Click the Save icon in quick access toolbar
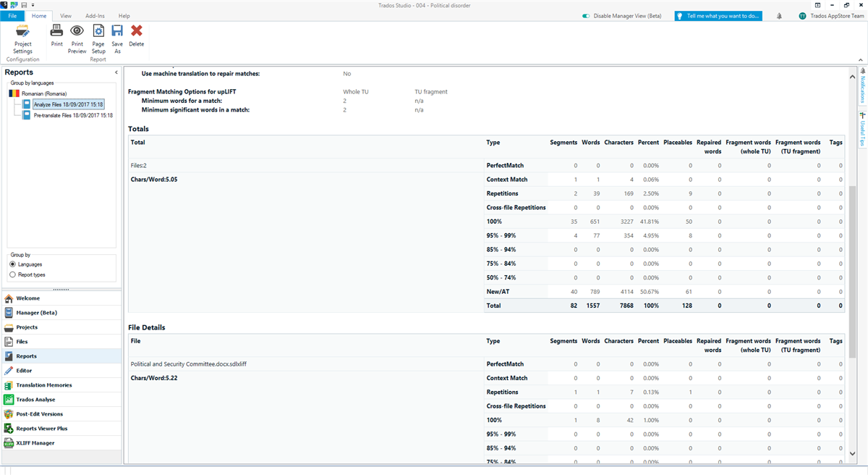868x475 pixels. click(24, 4)
